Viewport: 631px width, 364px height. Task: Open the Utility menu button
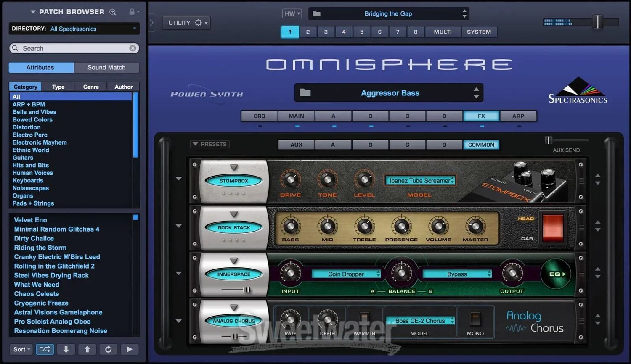pyautogui.click(x=186, y=23)
